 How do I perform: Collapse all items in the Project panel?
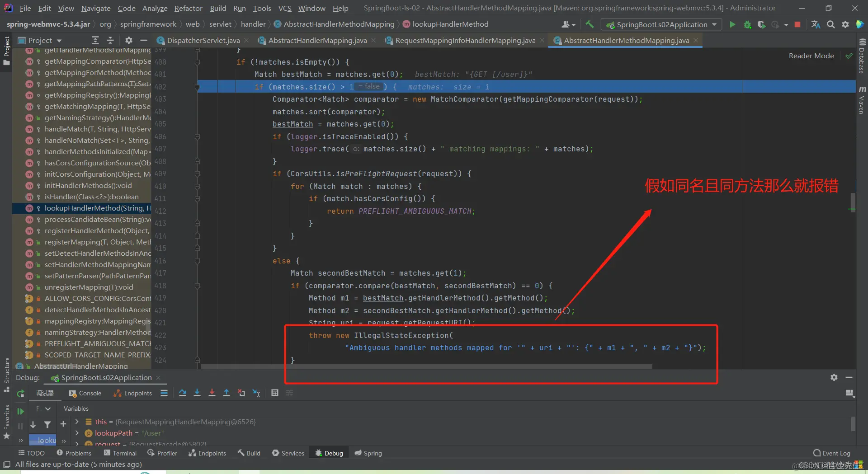pyautogui.click(x=110, y=40)
